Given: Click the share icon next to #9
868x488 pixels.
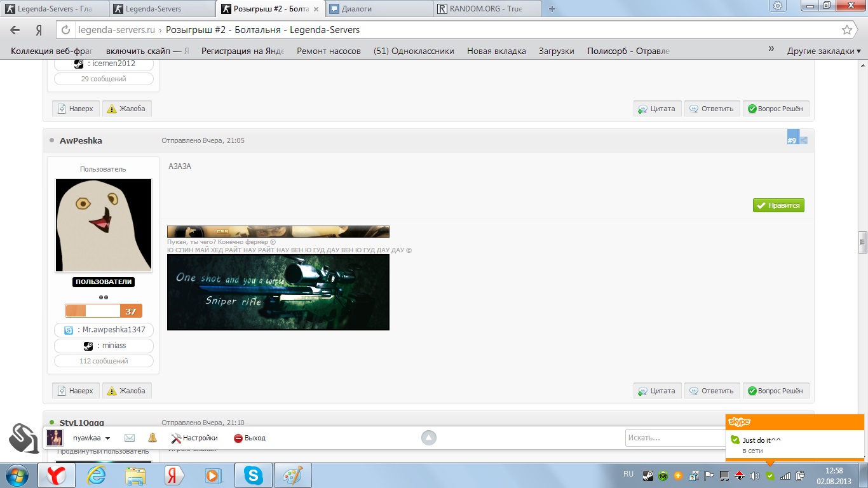Looking at the screenshot, I should click(804, 140).
